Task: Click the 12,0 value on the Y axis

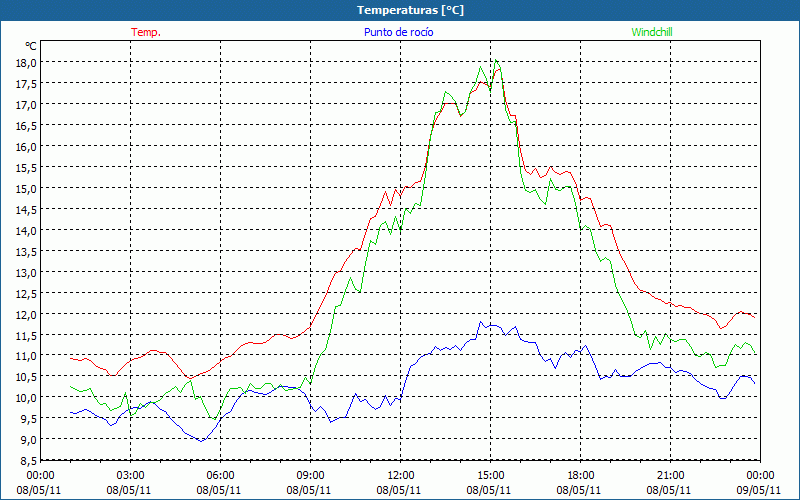Action: coord(26,314)
